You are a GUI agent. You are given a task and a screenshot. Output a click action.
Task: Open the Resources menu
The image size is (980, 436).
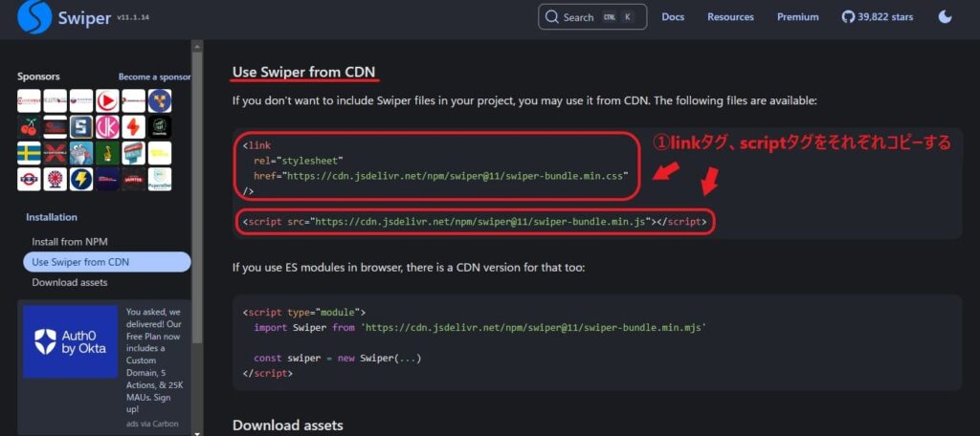tap(730, 17)
